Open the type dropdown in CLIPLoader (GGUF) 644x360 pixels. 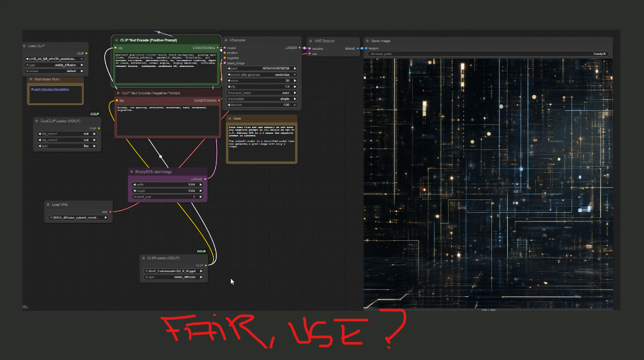point(174,277)
